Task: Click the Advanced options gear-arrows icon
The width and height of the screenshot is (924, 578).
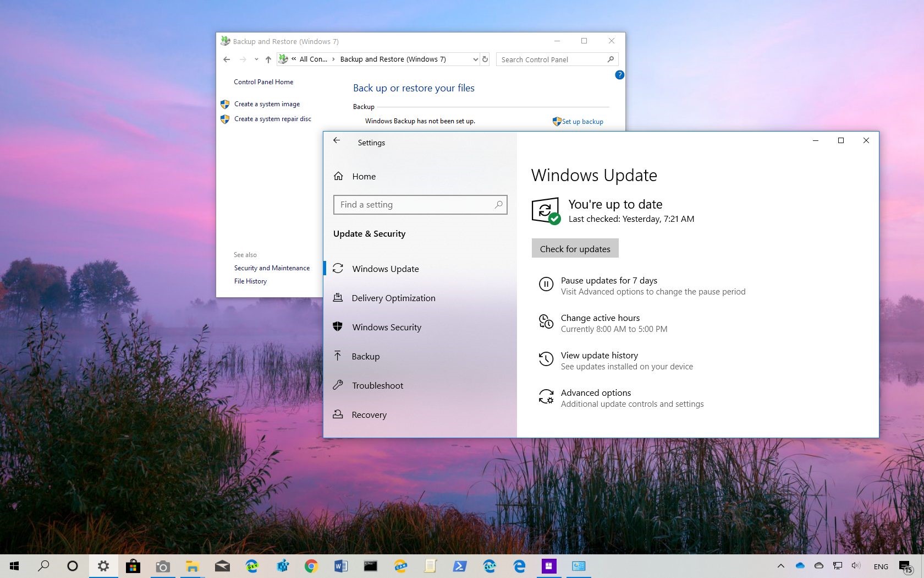Action: (546, 397)
